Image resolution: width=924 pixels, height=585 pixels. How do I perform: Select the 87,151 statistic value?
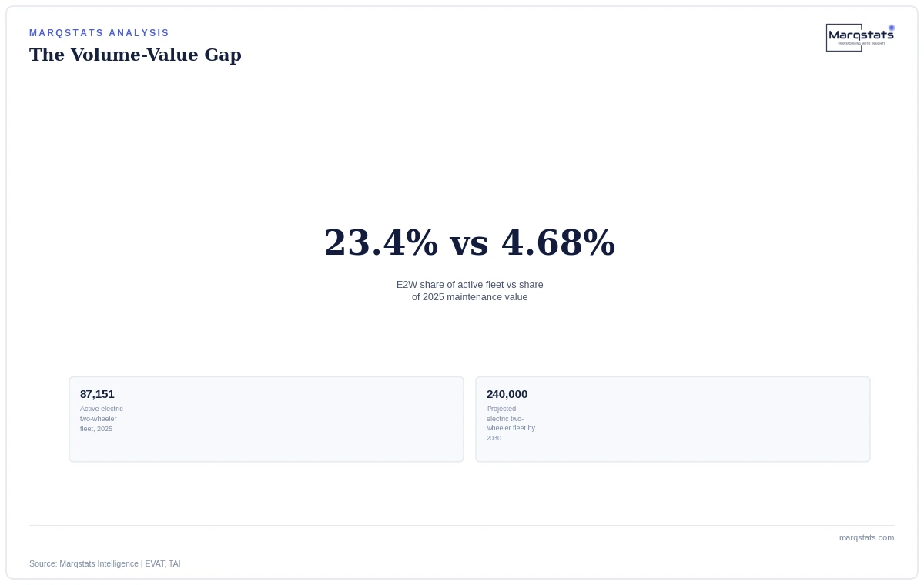pyautogui.click(x=97, y=394)
